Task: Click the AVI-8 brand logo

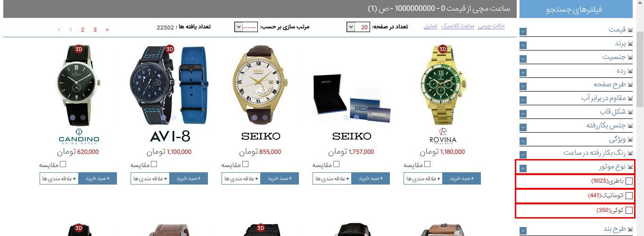Action: (x=170, y=136)
